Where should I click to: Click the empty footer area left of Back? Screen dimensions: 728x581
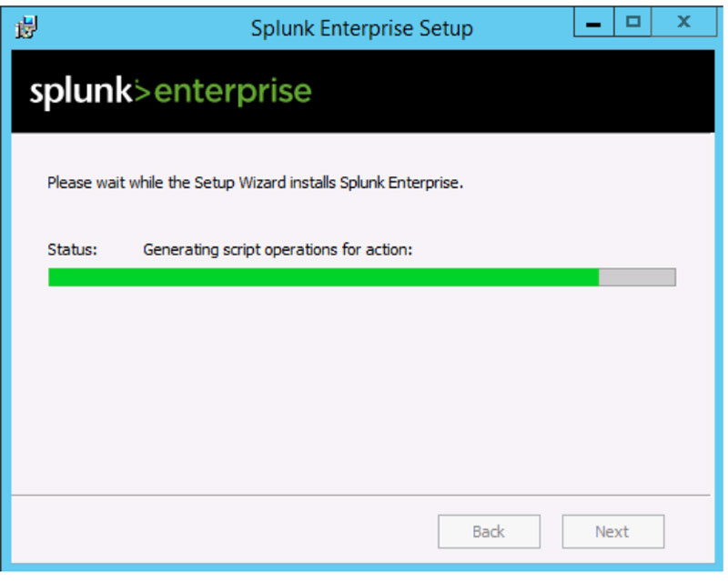(x=223, y=530)
